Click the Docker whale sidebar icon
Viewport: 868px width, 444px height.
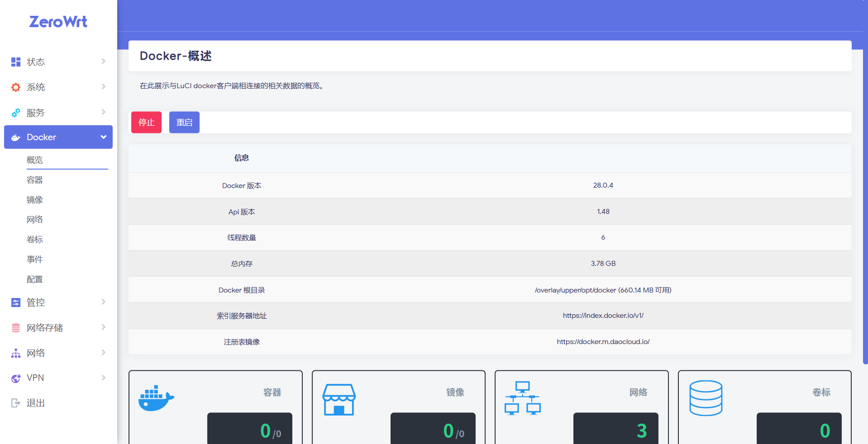click(x=16, y=137)
